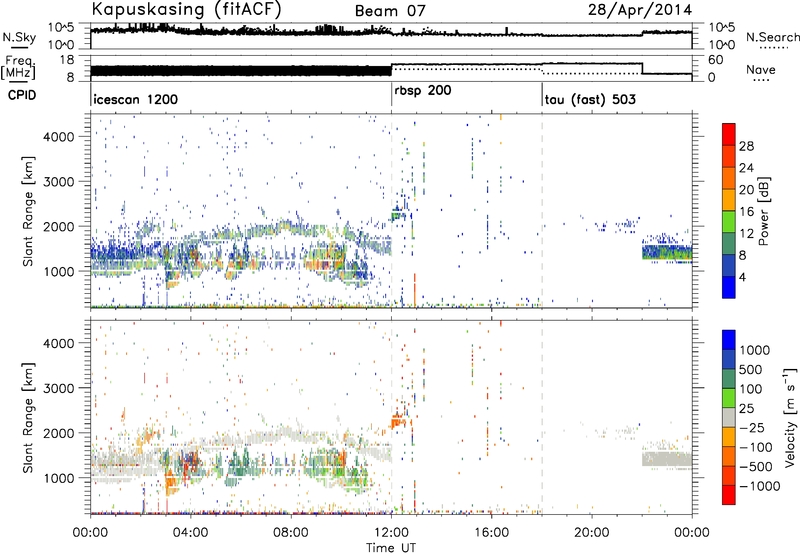The height and width of the screenshot is (554, 800).
Task: Click the '28' tick on the Power colorbar
Action: tap(746, 146)
